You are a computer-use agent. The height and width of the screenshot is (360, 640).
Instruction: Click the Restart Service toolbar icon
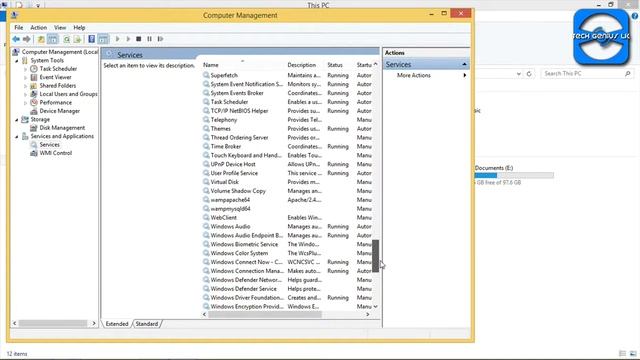coord(160,39)
